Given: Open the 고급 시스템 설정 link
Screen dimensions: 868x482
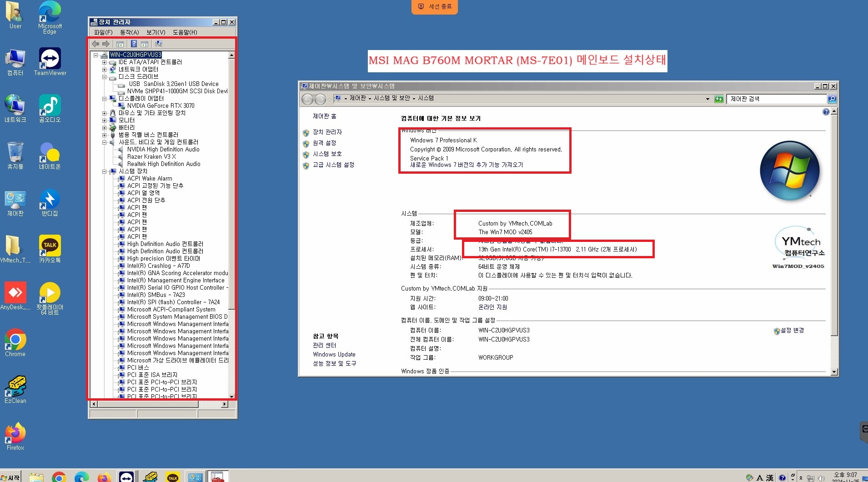Looking at the screenshot, I should pos(333,165).
